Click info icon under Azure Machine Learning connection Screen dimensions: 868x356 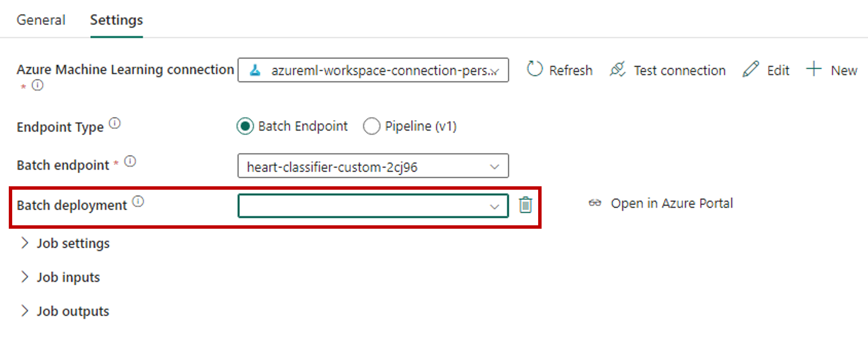click(38, 85)
